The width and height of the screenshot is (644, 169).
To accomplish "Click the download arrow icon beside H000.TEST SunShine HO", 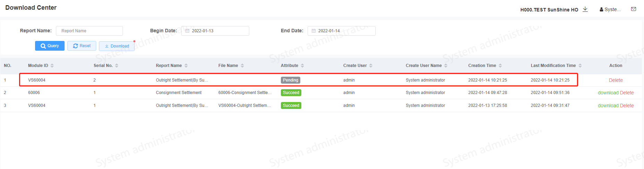I will [x=585, y=9].
